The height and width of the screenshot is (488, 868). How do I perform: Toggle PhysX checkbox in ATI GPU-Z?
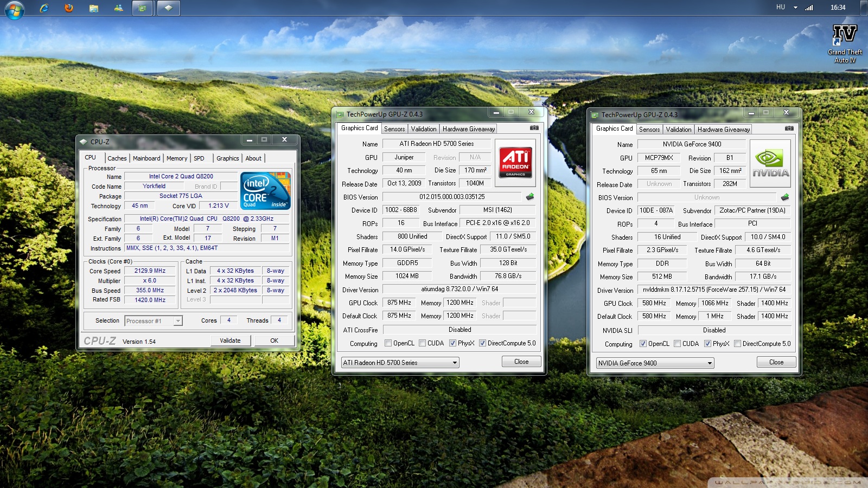tap(452, 343)
